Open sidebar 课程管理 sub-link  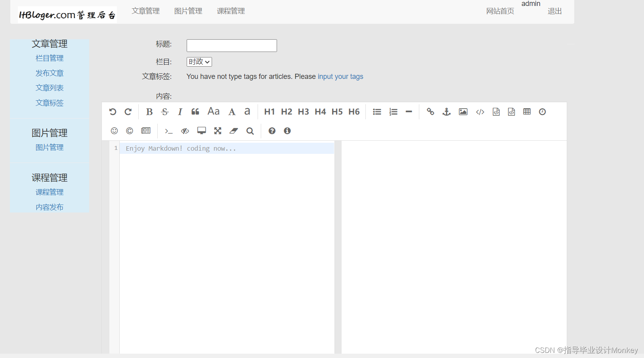click(50, 192)
